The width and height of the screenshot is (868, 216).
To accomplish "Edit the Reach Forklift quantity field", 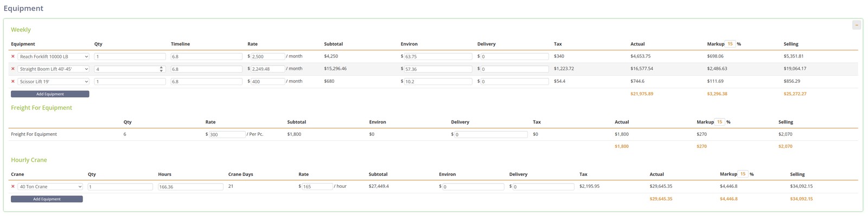I will 130,56.
